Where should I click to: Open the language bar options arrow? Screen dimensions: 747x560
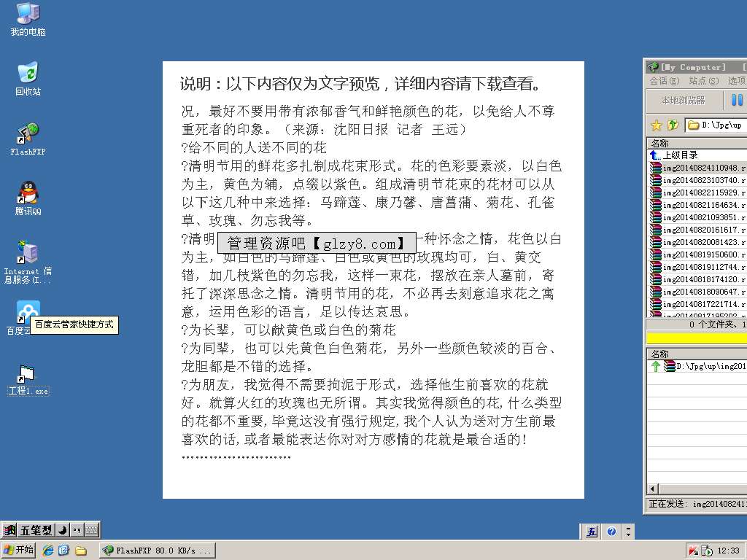pyautogui.click(x=628, y=532)
